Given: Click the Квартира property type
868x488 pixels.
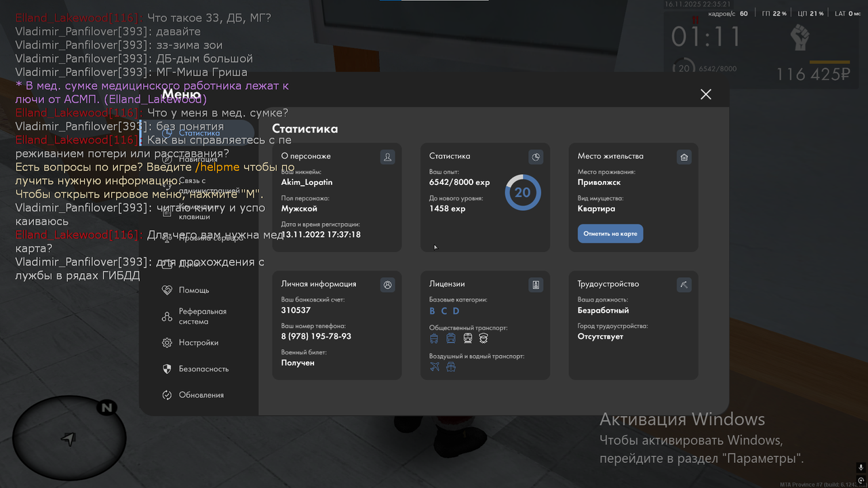Looking at the screenshot, I should click(597, 209).
